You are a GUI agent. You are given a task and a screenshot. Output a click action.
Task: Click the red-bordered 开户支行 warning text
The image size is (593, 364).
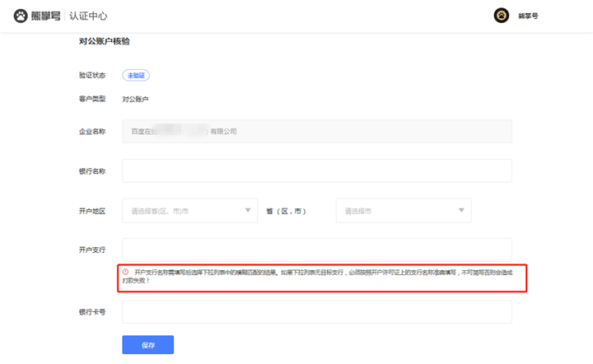321,277
